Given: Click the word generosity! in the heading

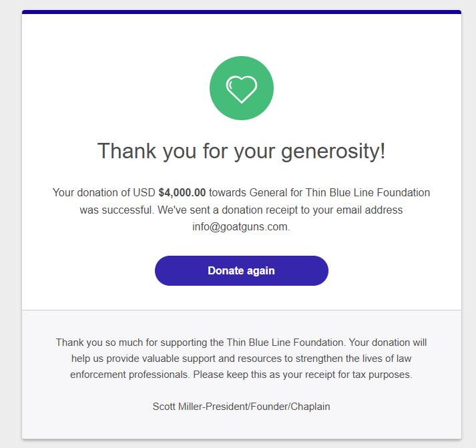Looking at the screenshot, I should pyautogui.click(x=333, y=152).
